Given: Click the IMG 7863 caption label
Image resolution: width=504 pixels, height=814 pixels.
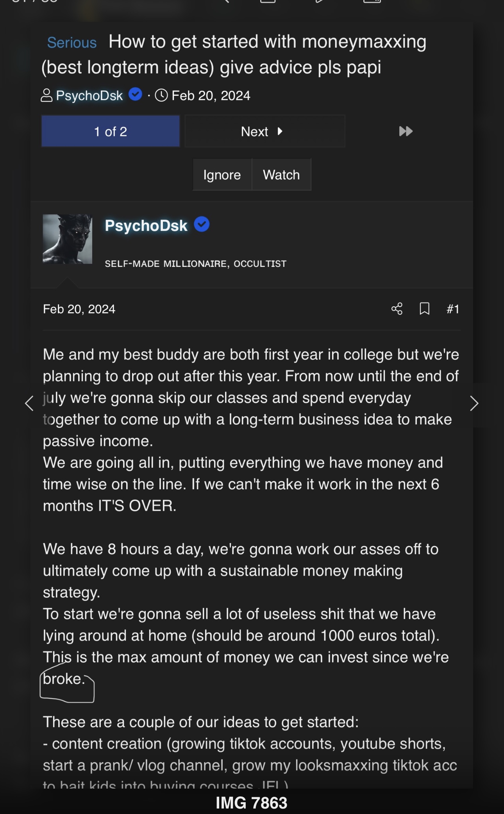Looking at the screenshot, I should (252, 803).
